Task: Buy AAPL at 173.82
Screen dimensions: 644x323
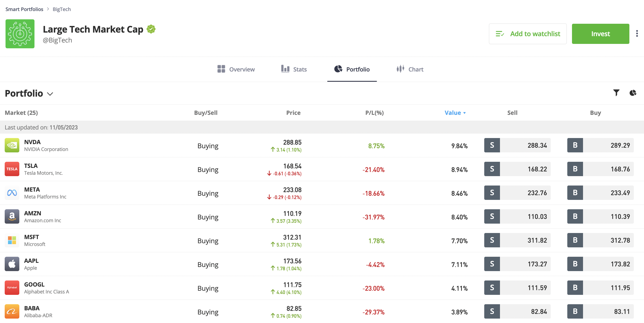Action: (x=600, y=264)
